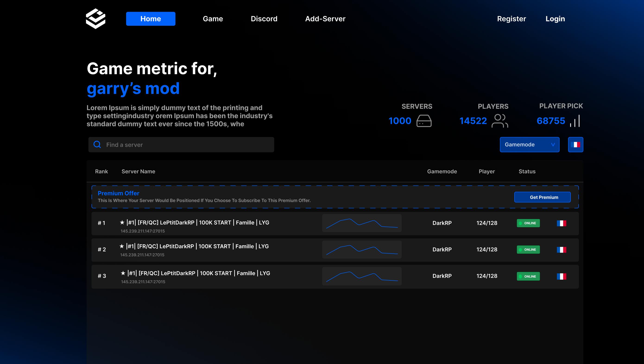Click DarkRP gamemode in row #1
The width and height of the screenshot is (644, 364).
coord(442,223)
